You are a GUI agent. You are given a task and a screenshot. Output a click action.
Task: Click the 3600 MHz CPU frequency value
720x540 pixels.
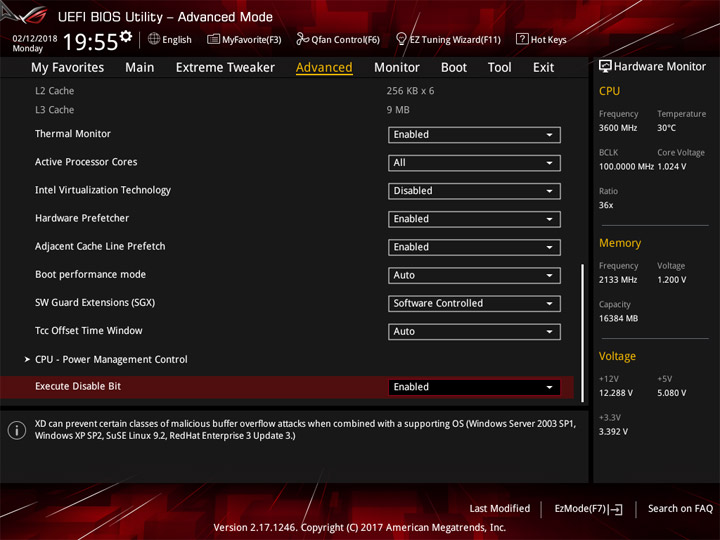click(618, 128)
